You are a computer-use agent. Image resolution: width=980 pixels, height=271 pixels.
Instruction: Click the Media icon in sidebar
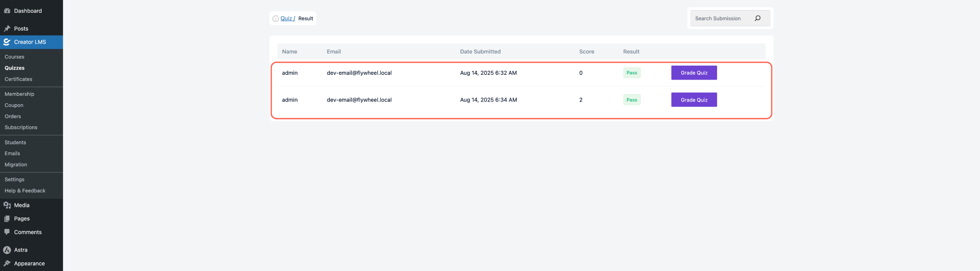tap(7, 205)
